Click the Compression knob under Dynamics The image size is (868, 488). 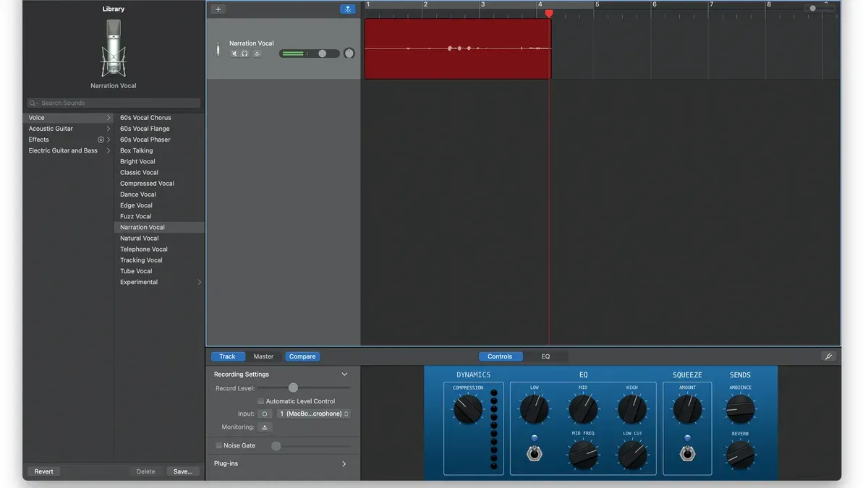tap(468, 410)
